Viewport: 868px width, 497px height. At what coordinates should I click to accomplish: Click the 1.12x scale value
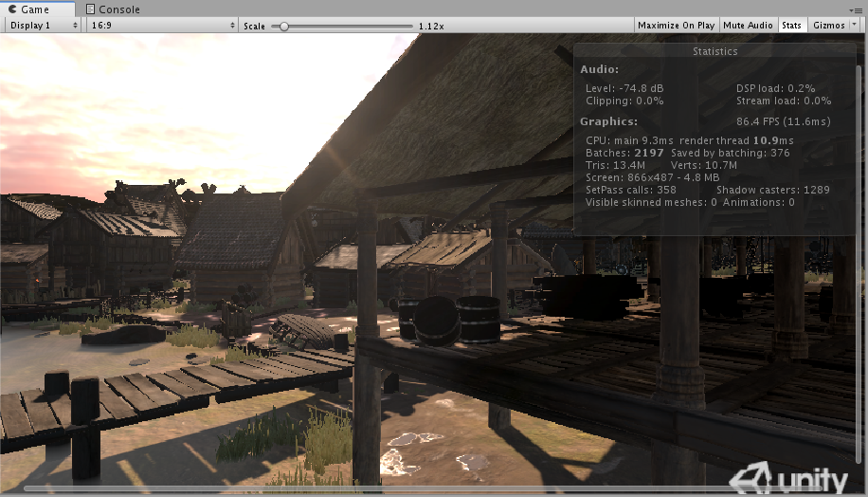click(431, 27)
